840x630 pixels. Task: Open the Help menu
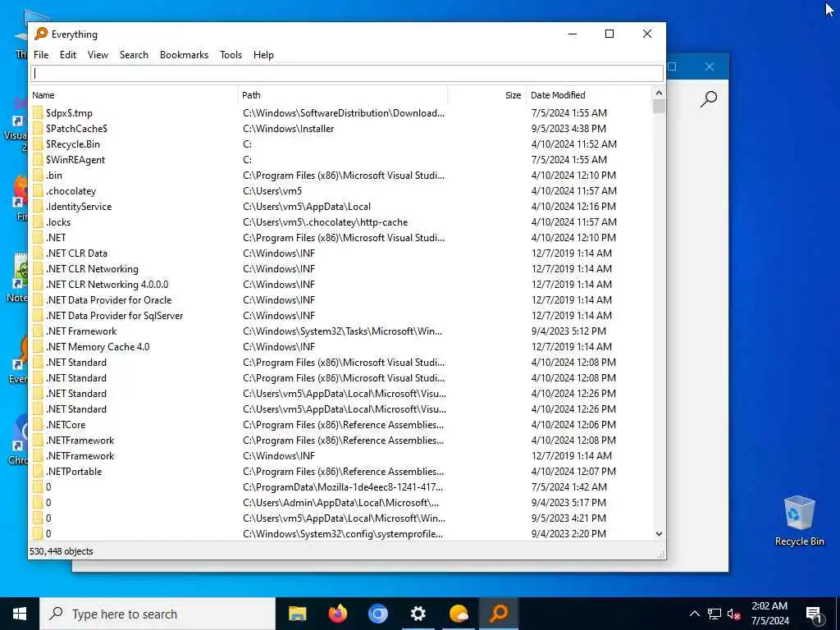click(x=263, y=55)
